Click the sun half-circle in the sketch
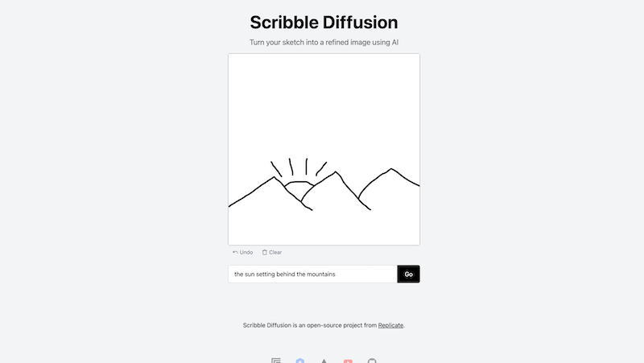The width and height of the screenshot is (644, 363). pyautogui.click(x=299, y=184)
